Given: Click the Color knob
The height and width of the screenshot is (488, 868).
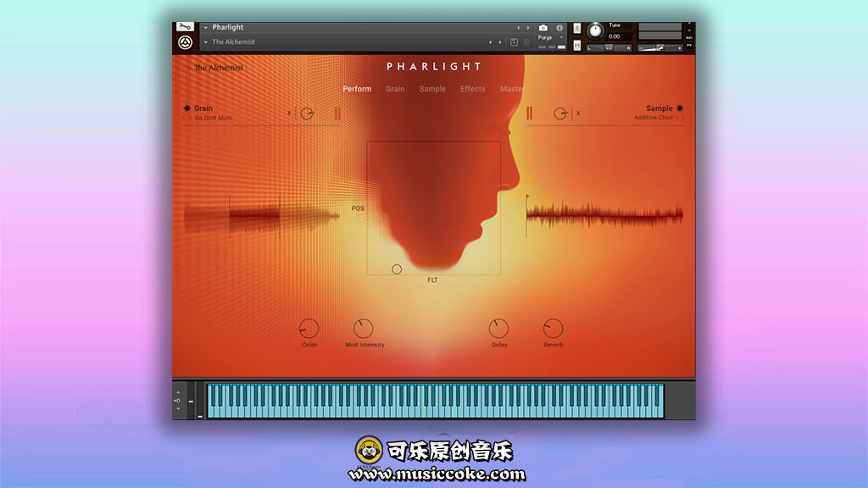Looking at the screenshot, I should 309,329.
